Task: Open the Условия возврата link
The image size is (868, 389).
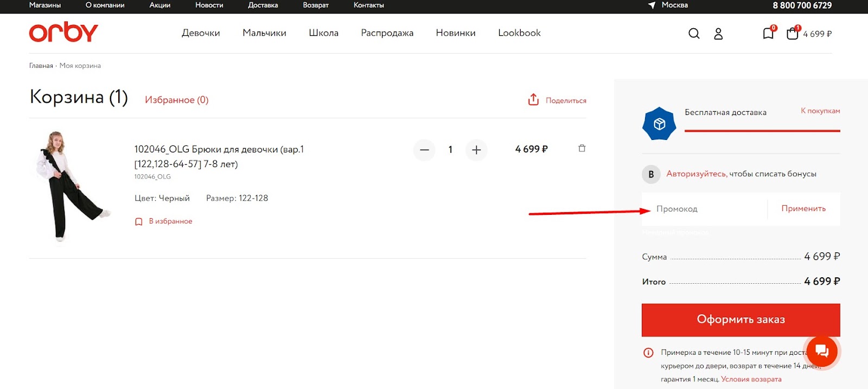Action: click(751, 379)
